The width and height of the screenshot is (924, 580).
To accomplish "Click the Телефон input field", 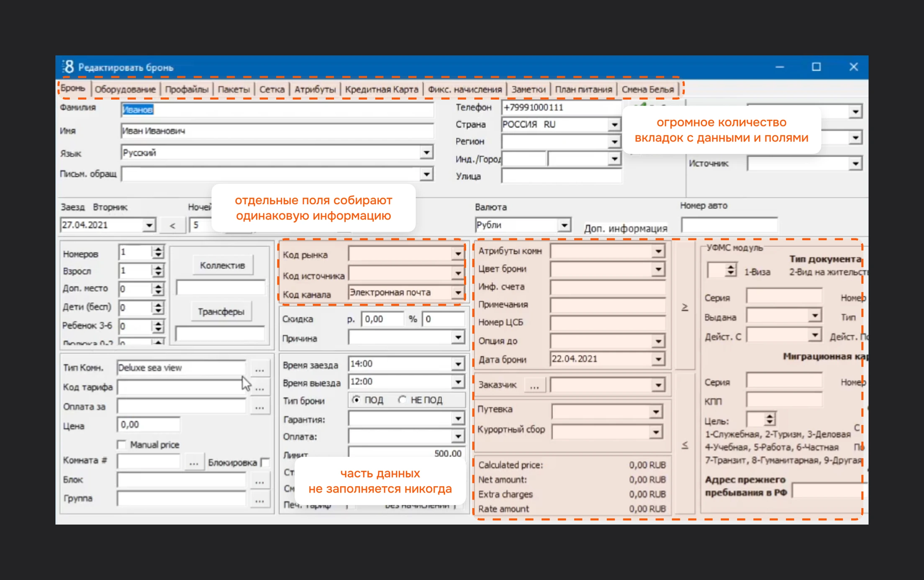I will tap(561, 108).
